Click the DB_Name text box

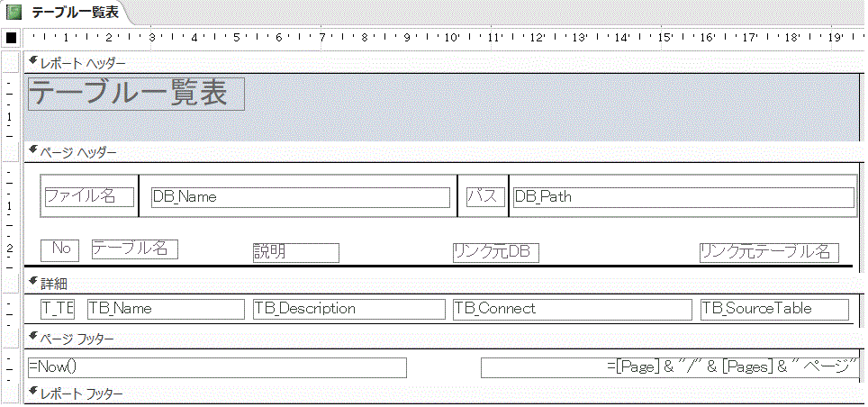[x=300, y=197]
